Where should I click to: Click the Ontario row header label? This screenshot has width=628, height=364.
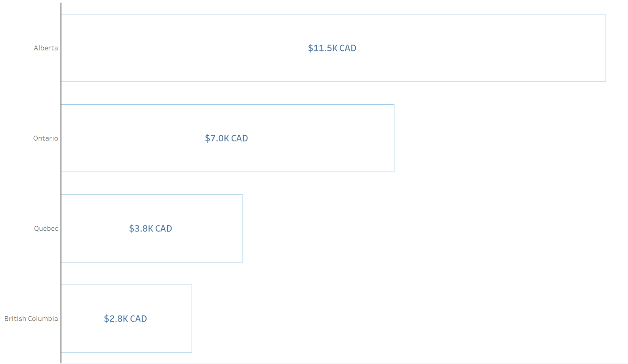(x=45, y=138)
